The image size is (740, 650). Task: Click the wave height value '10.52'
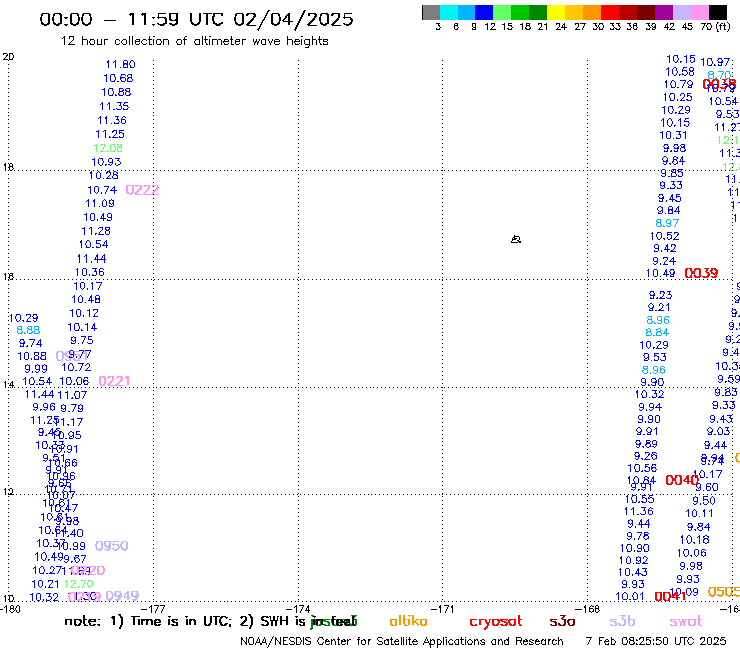coord(664,236)
